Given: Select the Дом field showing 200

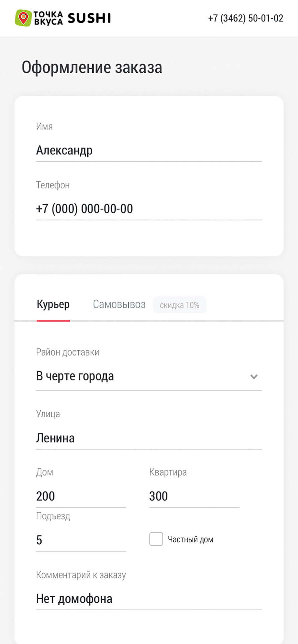Looking at the screenshot, I should point(81,497).
